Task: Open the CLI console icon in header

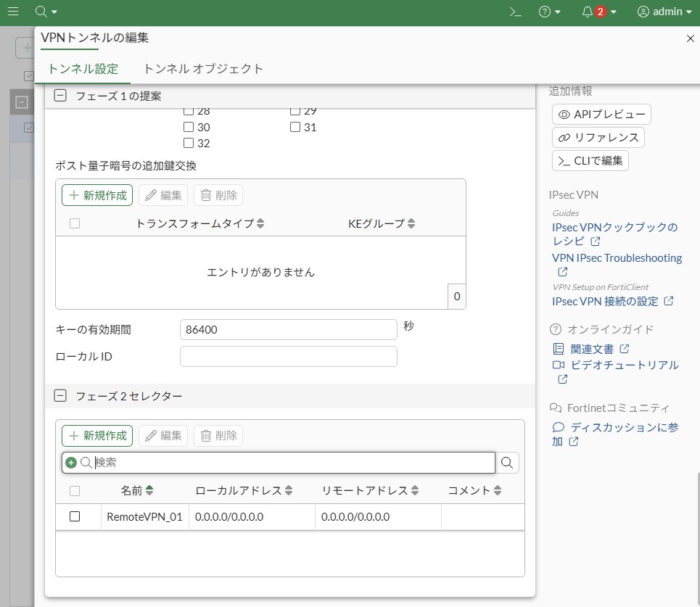Action: (515, 12)
